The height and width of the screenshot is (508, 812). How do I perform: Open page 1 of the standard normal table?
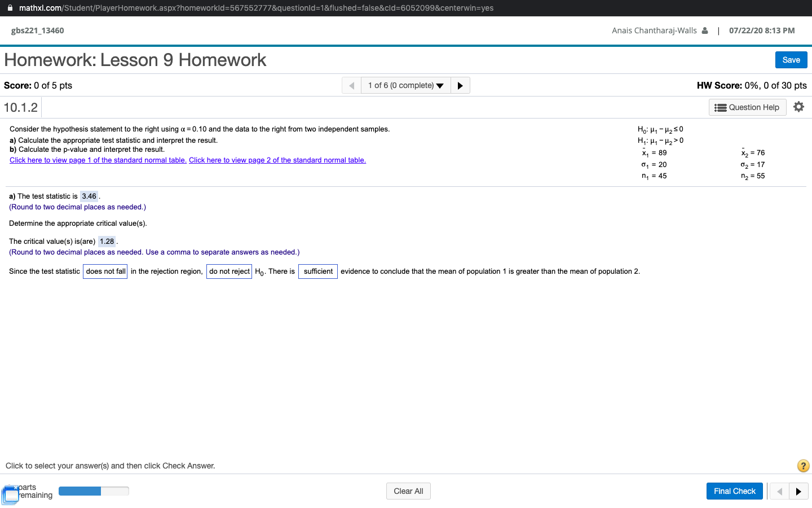(97, 160)
